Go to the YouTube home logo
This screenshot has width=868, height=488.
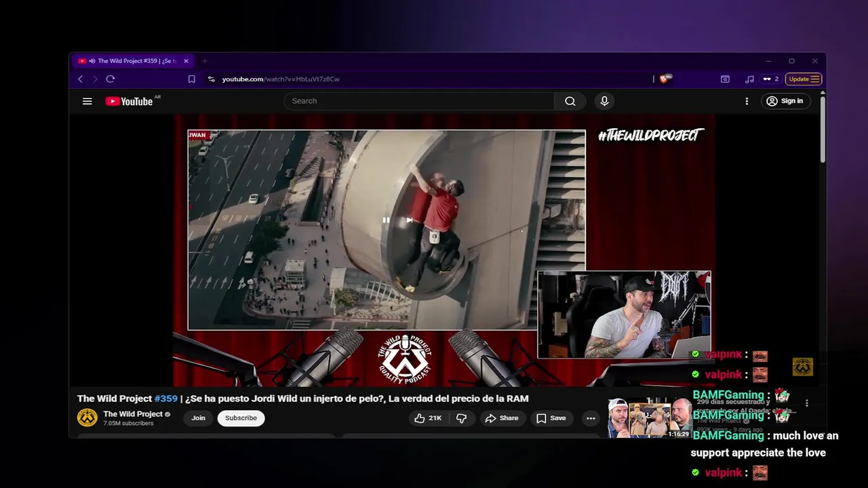pyautogui.click(x=129, y=101)
